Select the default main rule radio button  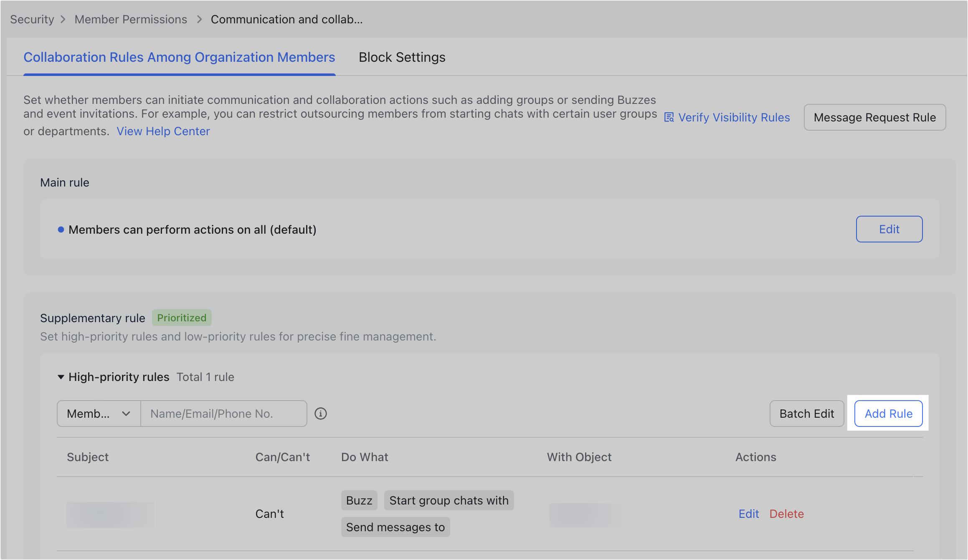tap(61, 230)
